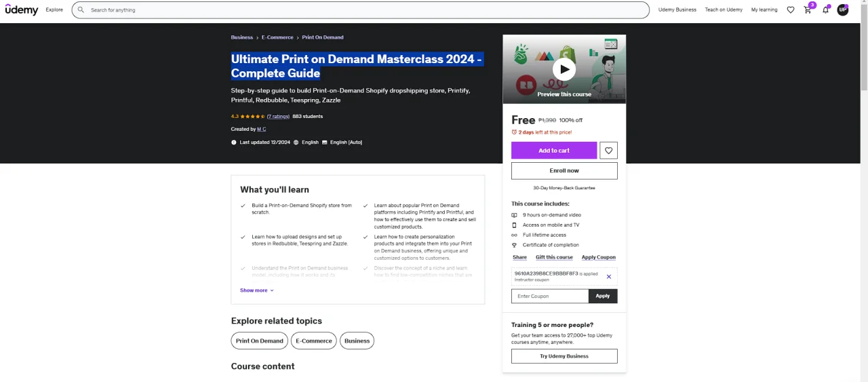Click the closed captions icon
The width and height of the screenshot is (868, 382).
(x=325, y=142)
